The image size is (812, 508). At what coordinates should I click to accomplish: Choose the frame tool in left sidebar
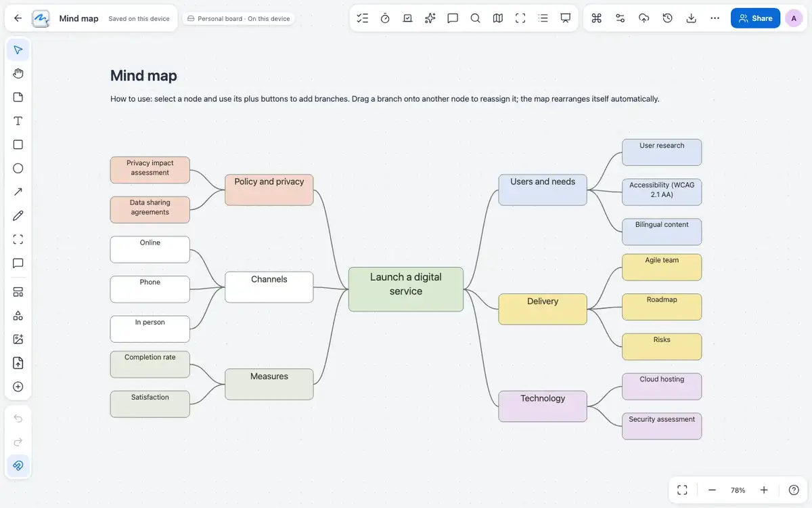click(x=18, y=239)
